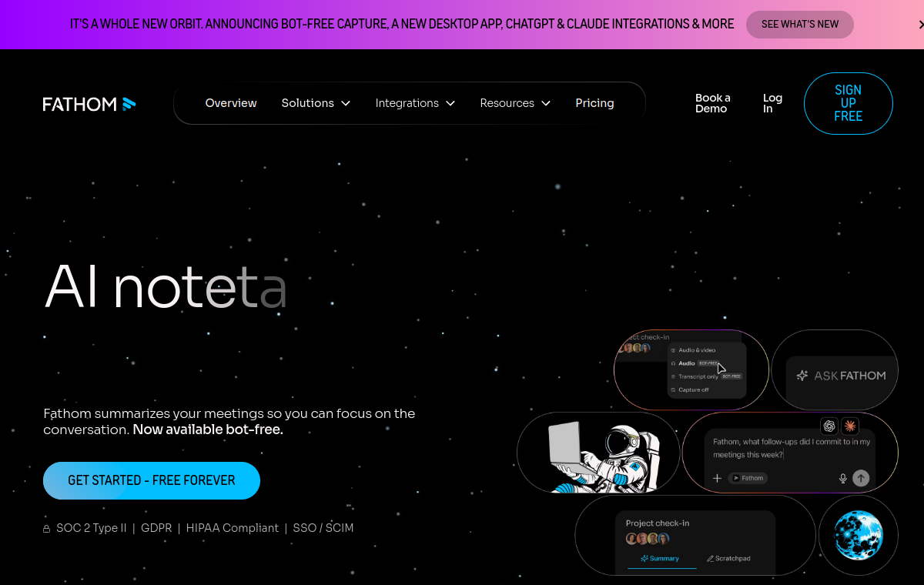Click the Fathom logo

tap(89, 104)
